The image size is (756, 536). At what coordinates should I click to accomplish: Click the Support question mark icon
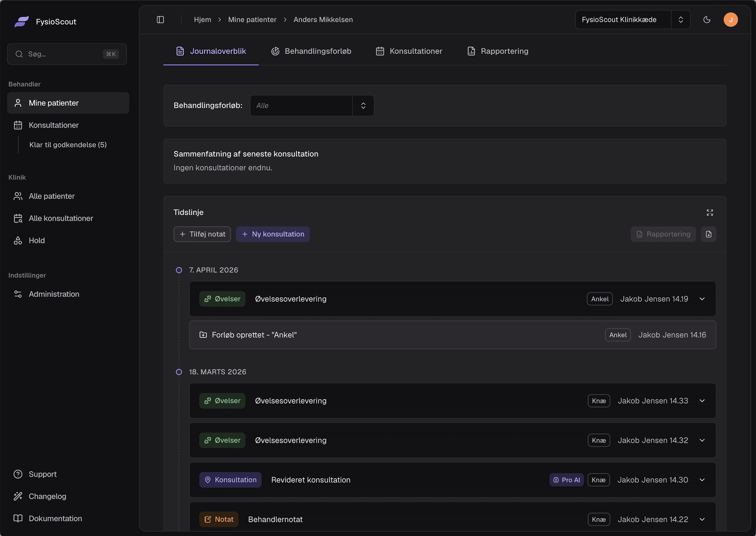point(18,474)
